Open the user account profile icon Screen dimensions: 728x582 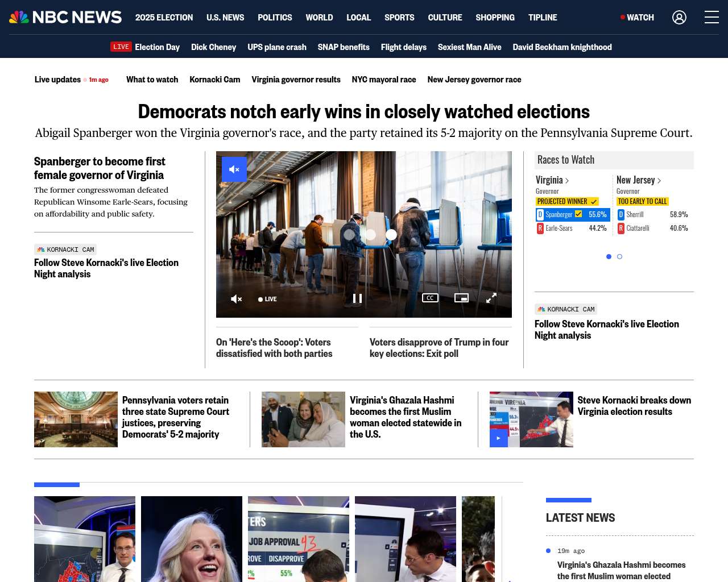(679, 18)
